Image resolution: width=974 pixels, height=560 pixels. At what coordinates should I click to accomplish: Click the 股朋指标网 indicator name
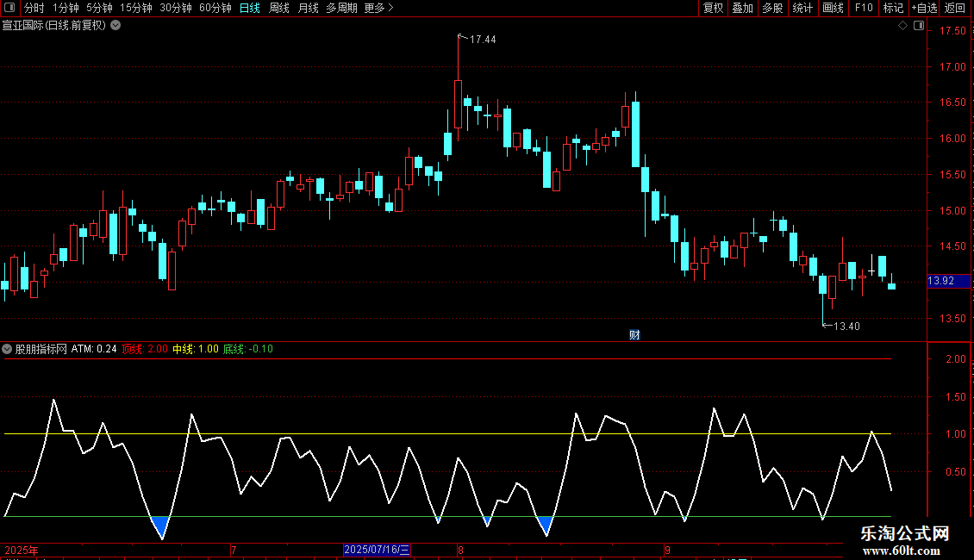coord(41,349)
